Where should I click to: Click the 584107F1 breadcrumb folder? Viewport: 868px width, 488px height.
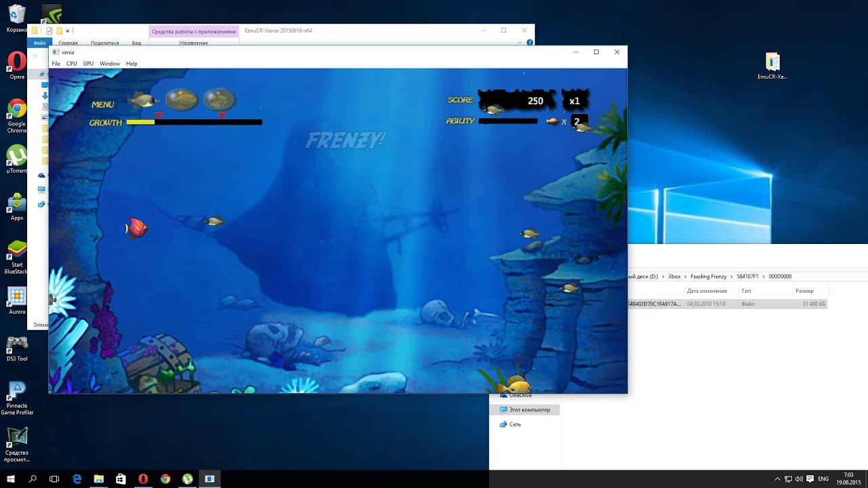click(747, 277)
